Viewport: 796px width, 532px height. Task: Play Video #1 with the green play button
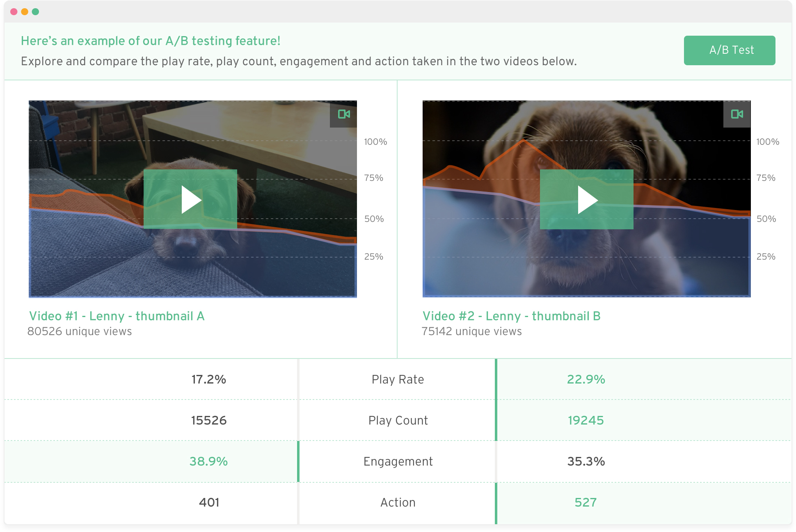pos(190,199)
